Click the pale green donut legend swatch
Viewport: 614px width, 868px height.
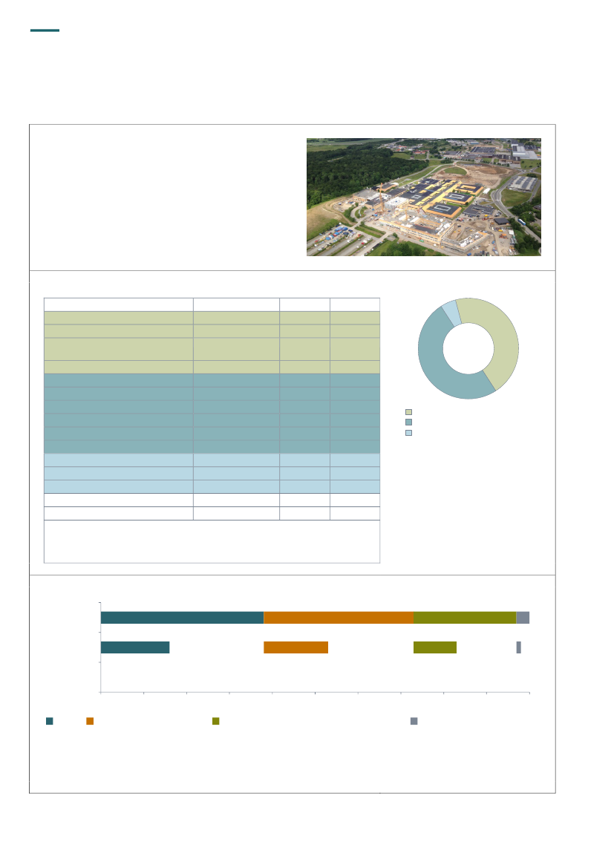(408, 411)
